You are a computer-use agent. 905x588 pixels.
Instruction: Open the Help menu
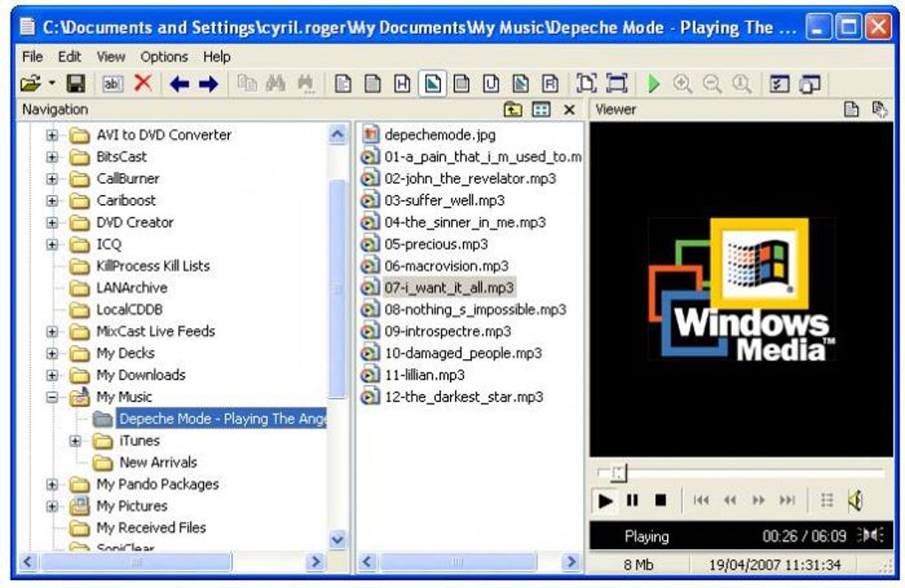[x=216, y=57]
